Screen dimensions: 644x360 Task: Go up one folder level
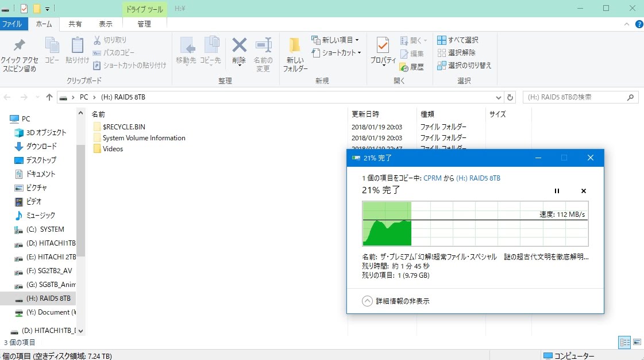49,97
